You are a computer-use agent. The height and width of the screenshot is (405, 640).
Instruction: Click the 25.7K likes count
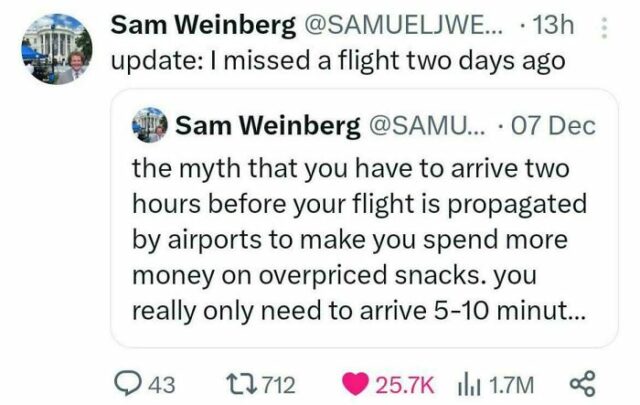coord(404,385)
